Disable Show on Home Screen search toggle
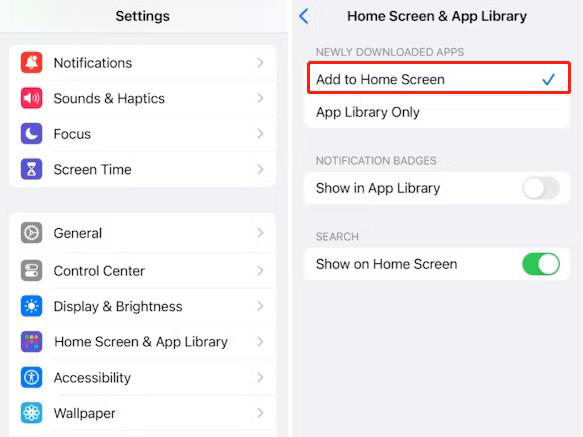The width and height of the screenshot is (583, 437). coord(541,264)
